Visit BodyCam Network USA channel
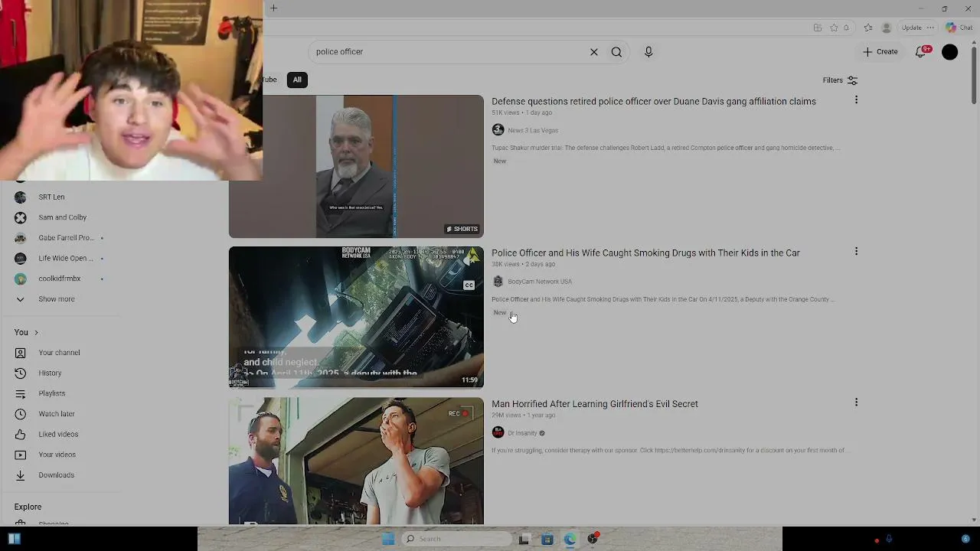 [x=540, y=282]
